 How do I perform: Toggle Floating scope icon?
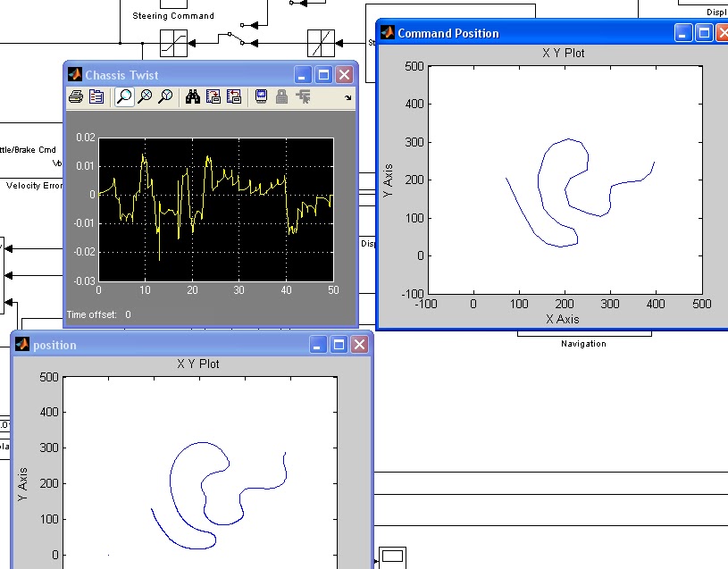pyautogui.click(x=262, y=96)
